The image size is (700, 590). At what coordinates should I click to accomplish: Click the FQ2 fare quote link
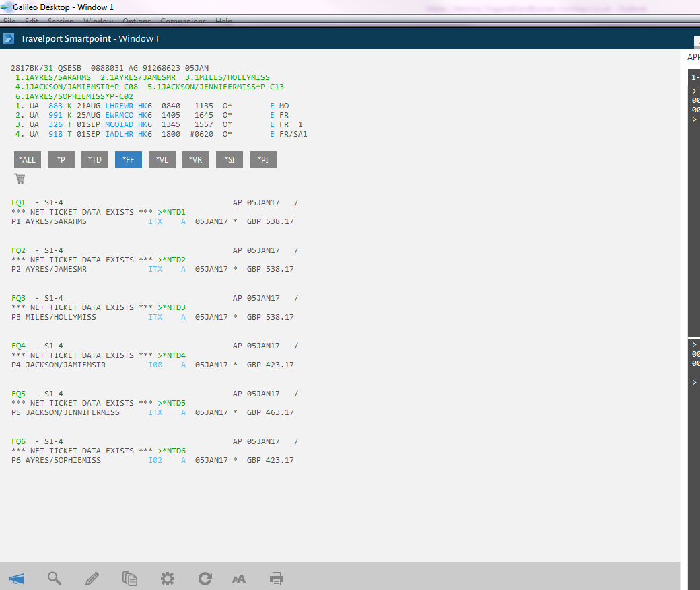coord(18,250)
